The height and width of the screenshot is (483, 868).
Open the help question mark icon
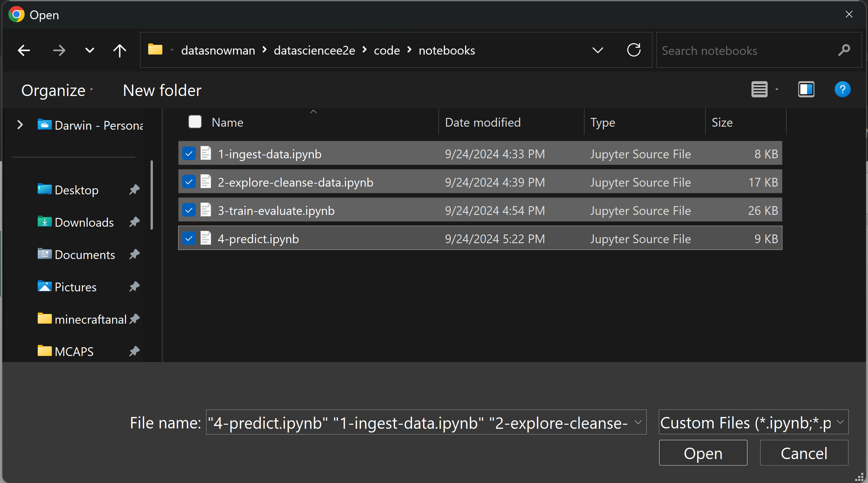click(842, 90)
